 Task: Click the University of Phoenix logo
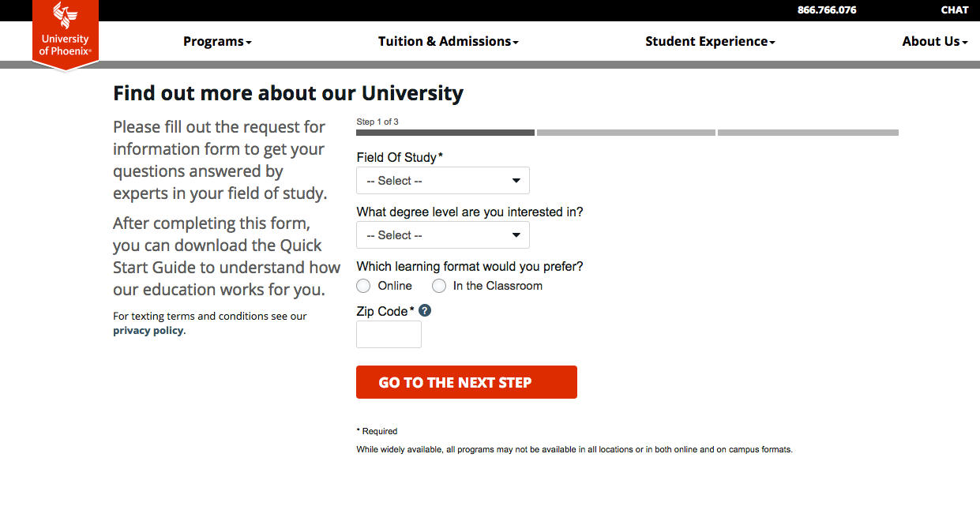65,33
